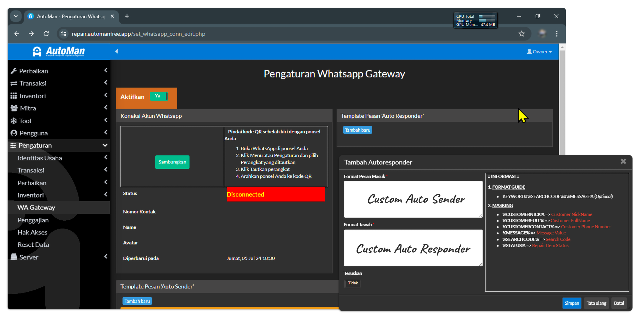Click the Pengguna user icon
This screenshot has width=644, height=336.
tap(14, 133)
